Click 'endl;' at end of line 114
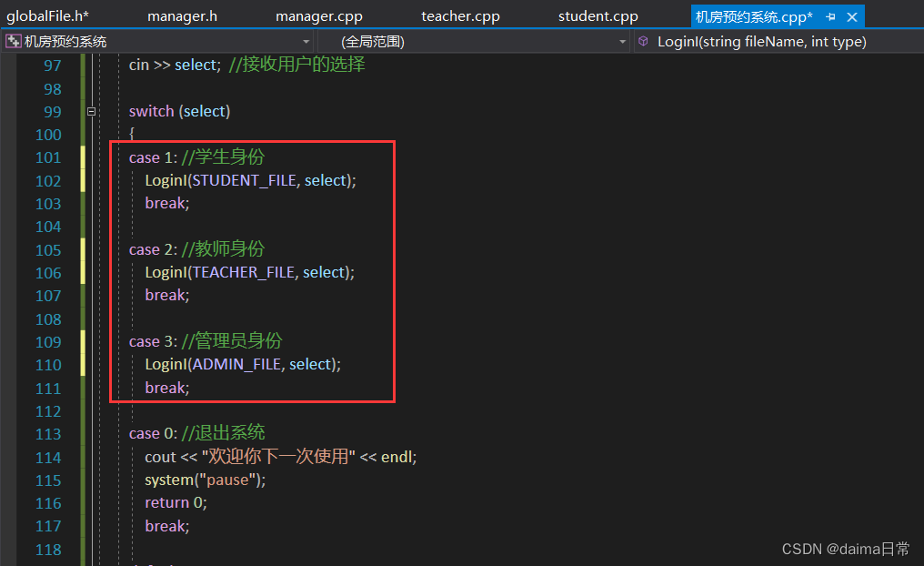 399,457
